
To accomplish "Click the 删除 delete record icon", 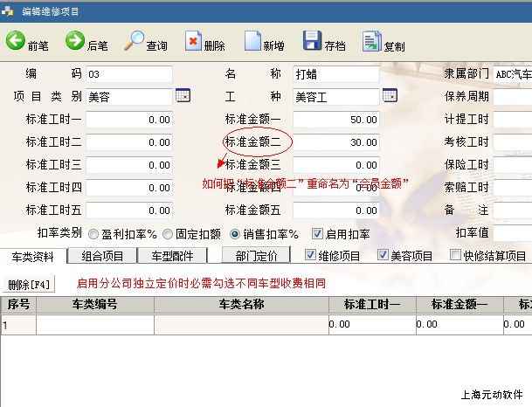I will click(193, 41).
